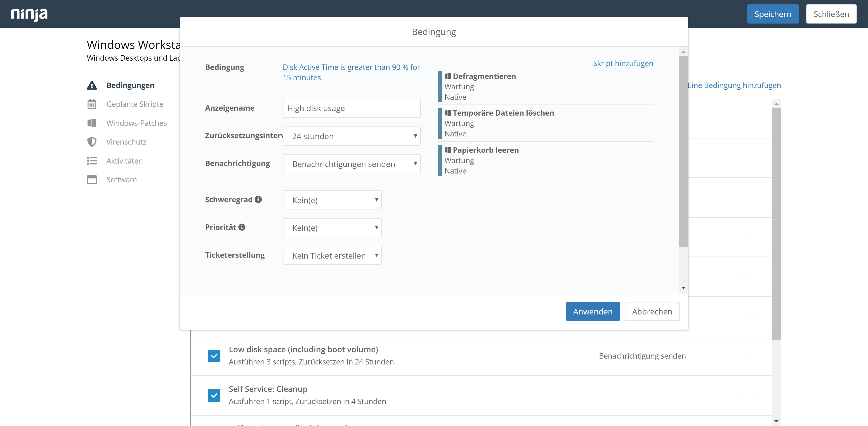Open the Windows-Patches section
This screenshot has height=426, width=868.
tap(136, 123)
